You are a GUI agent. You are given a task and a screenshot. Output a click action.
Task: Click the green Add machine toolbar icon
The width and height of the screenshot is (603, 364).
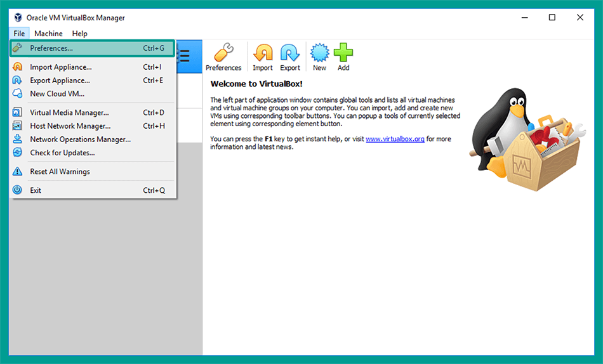(x=343, y=57)
